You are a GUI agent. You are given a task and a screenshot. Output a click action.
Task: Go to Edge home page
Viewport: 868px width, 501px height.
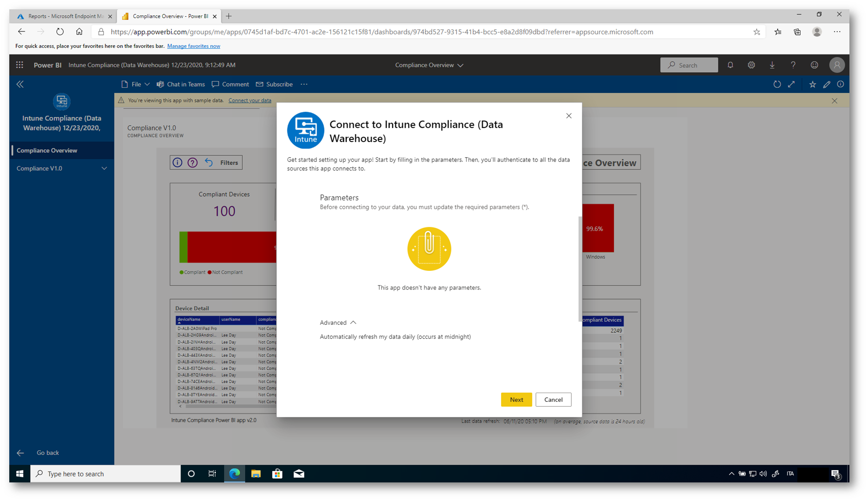point(79,32)
